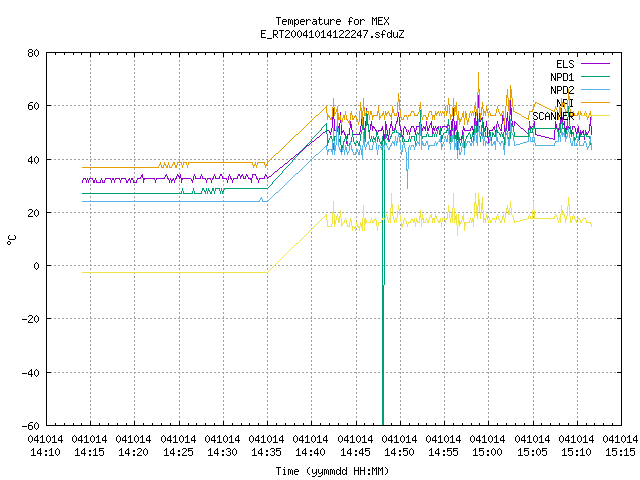
Task: Click the x-axis tick label 14:45
Action: [356, 452]
